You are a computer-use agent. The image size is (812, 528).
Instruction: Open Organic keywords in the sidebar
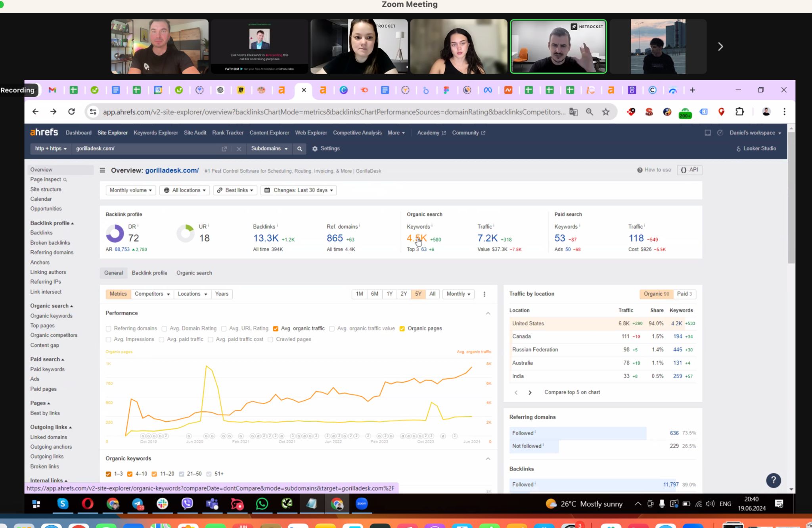click(51, 316)
